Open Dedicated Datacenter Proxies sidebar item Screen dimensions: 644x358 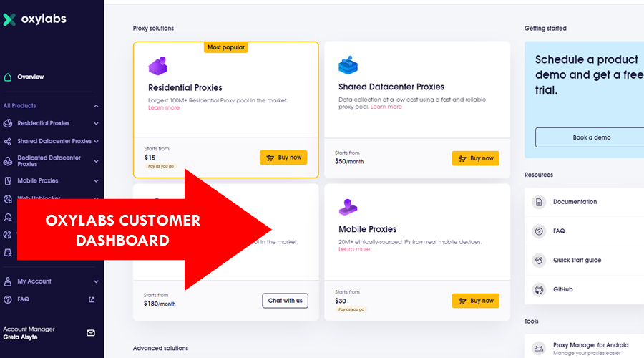(x=49, y=161)
